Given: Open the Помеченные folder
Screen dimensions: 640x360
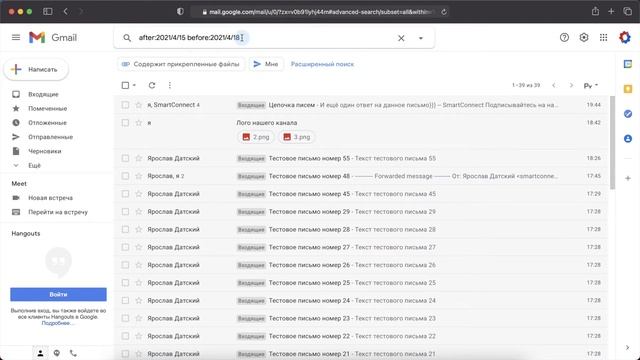Looking at the screenshot, I should [x=47, y=109].
